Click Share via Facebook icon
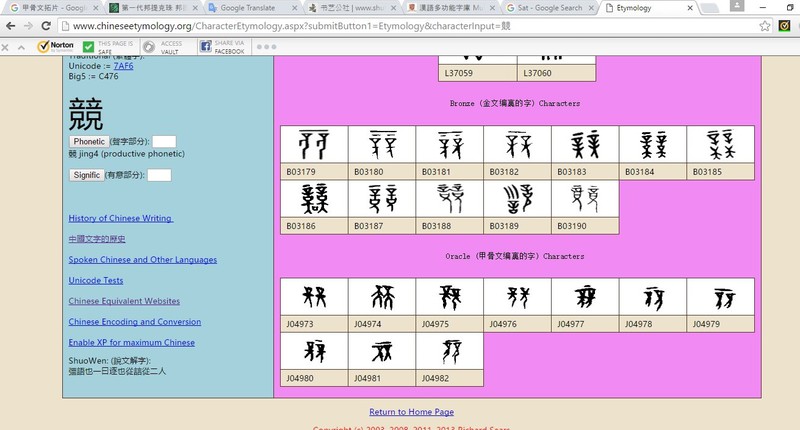This screenshot has width=800, height=430. pyautogui.click(x=205, y=46)
